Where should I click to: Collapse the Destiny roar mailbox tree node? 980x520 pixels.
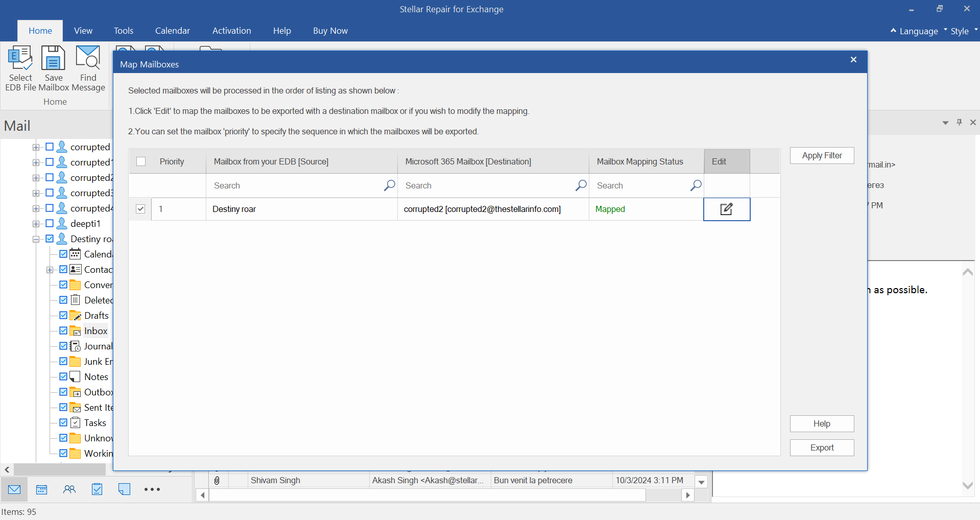coord(36,239)
